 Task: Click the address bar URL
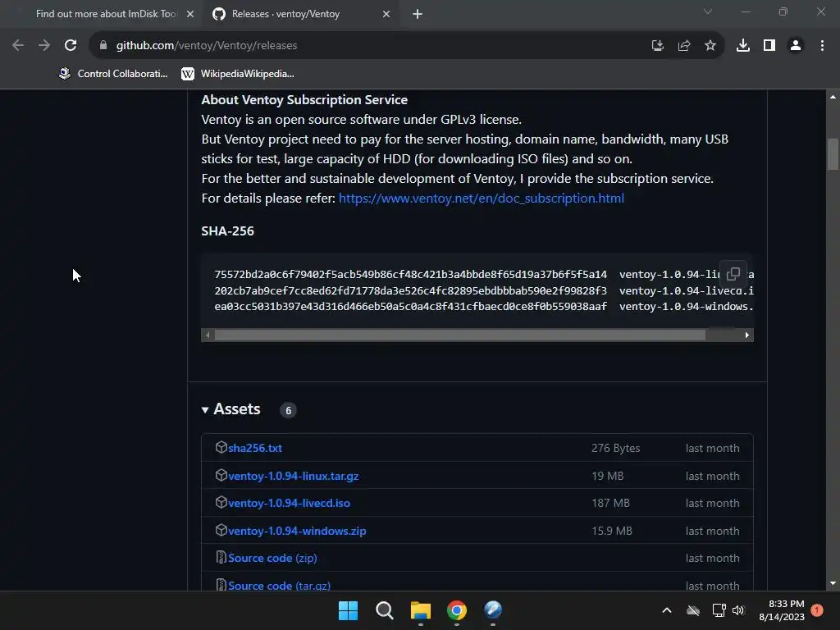(x=207, y=46)
